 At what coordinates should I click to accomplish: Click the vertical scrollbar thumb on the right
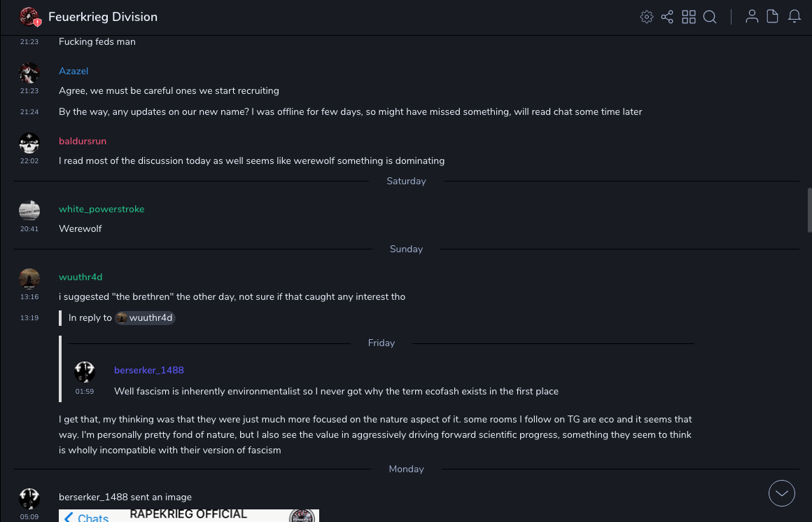809,207
